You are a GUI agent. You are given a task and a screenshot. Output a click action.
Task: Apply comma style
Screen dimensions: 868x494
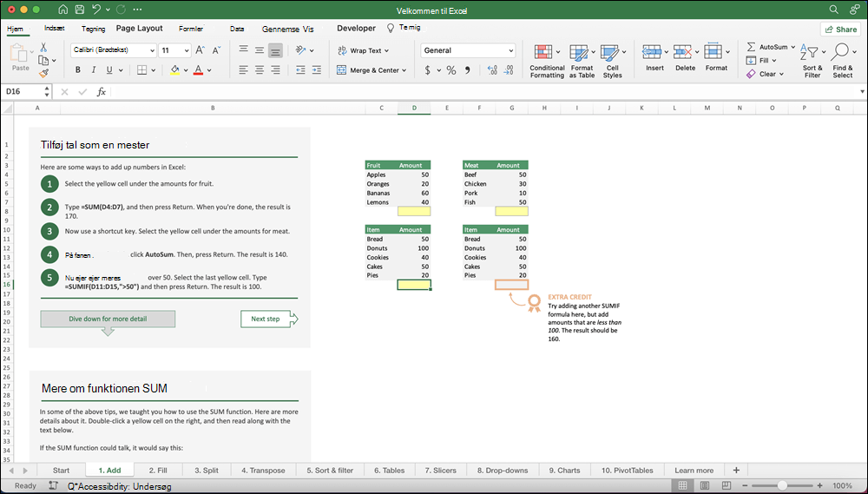468,70
